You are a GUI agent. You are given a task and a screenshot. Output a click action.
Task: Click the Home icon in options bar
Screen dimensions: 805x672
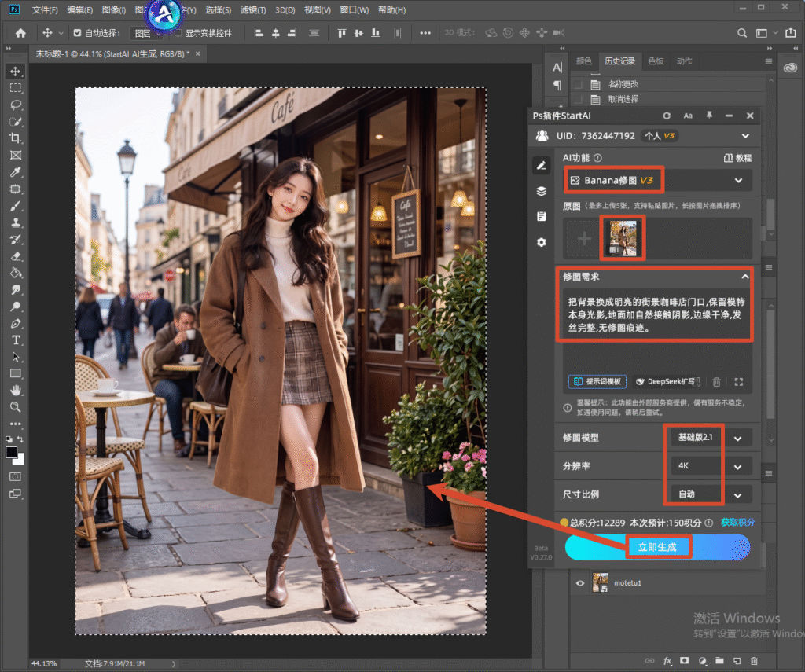[20, 33]
